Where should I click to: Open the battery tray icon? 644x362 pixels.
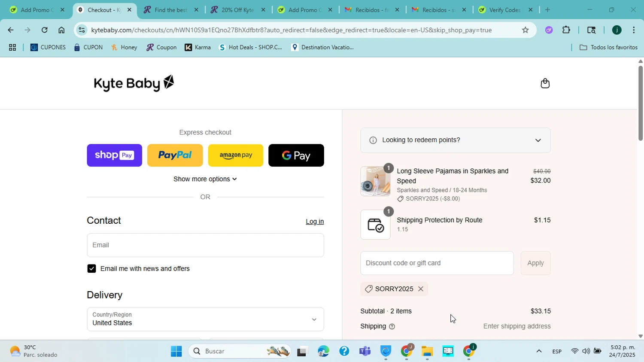pyautogui.click(x=597, y=352)
